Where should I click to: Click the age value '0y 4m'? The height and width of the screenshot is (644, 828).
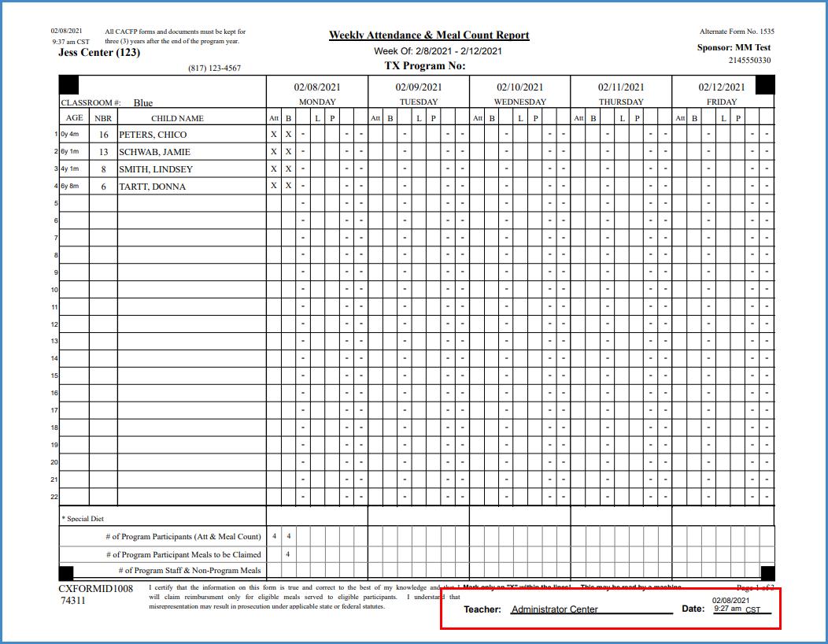(70, 134)
